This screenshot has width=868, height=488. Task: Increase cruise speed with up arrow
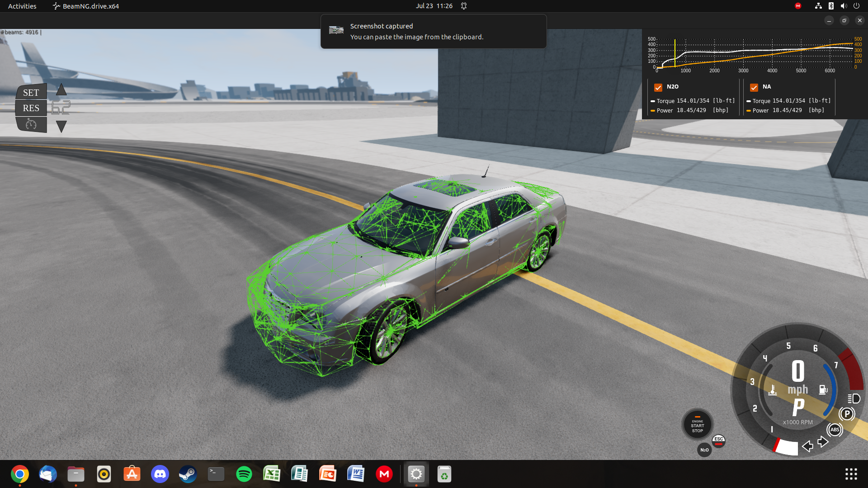[61, 89]
